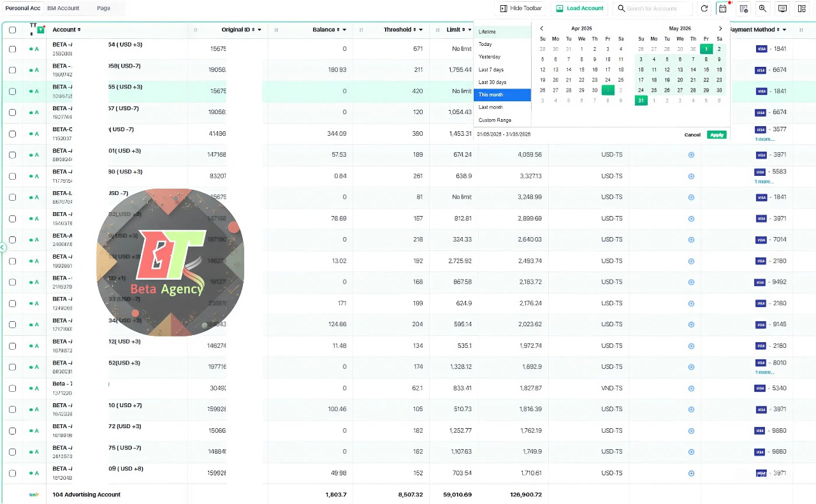Click the blue circle icon in the 1,827.87 row
The width and height of the screenshot is (816, 504).
[691, 388]
